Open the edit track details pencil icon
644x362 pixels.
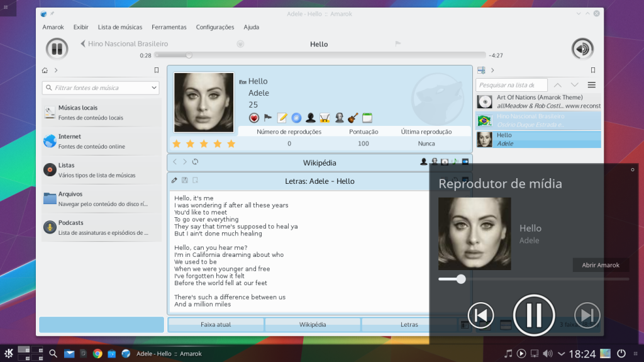(282, 118)
